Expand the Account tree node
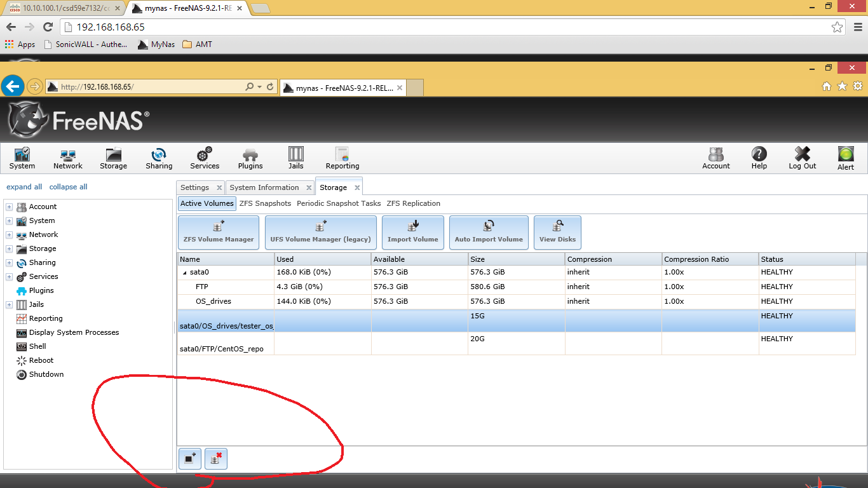Viewport: 868px width, 488px height. (x=9, y=207)
